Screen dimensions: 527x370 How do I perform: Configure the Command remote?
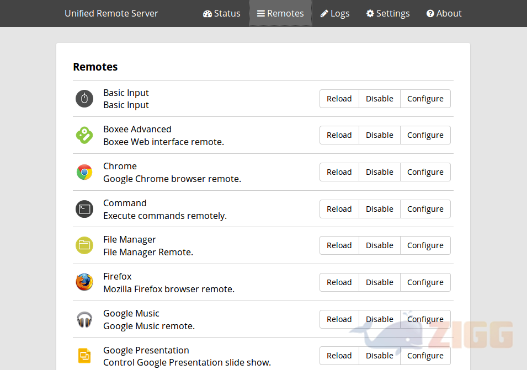pyautogui.click(x=425, y=209)
